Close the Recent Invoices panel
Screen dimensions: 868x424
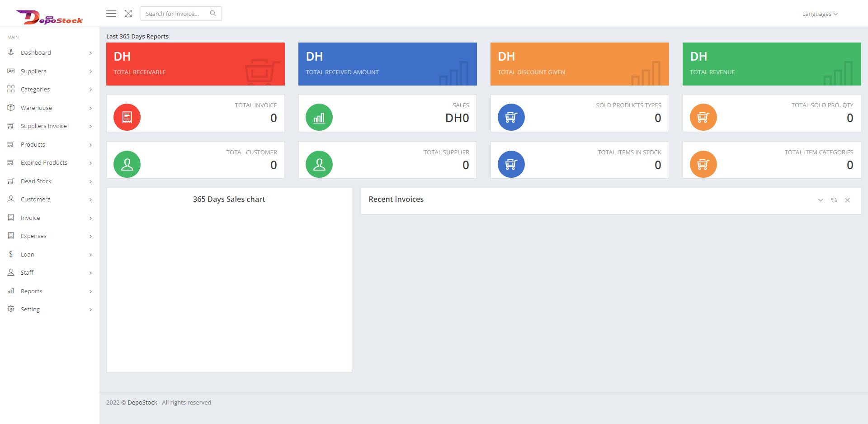848,200
